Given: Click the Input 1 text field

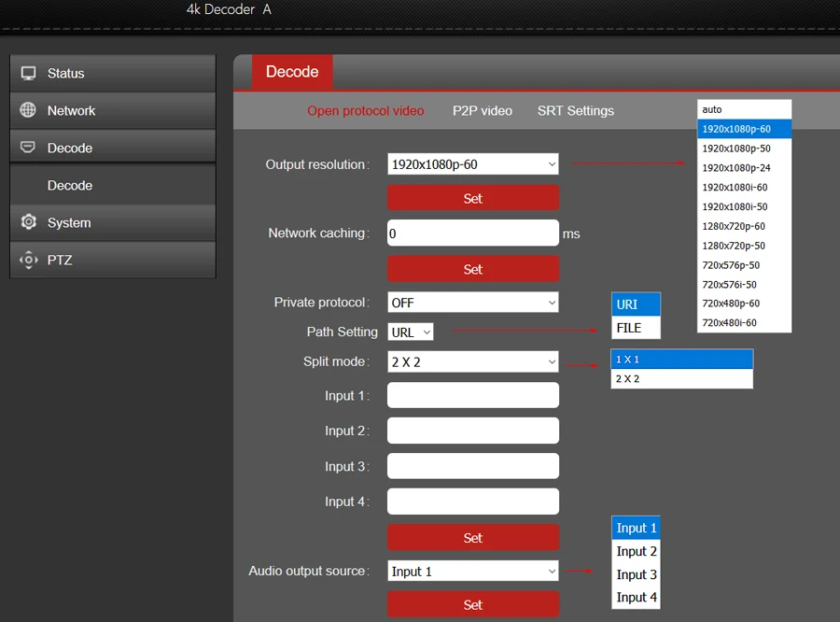Looking at the screenshot, I should [x=473, y=395].
